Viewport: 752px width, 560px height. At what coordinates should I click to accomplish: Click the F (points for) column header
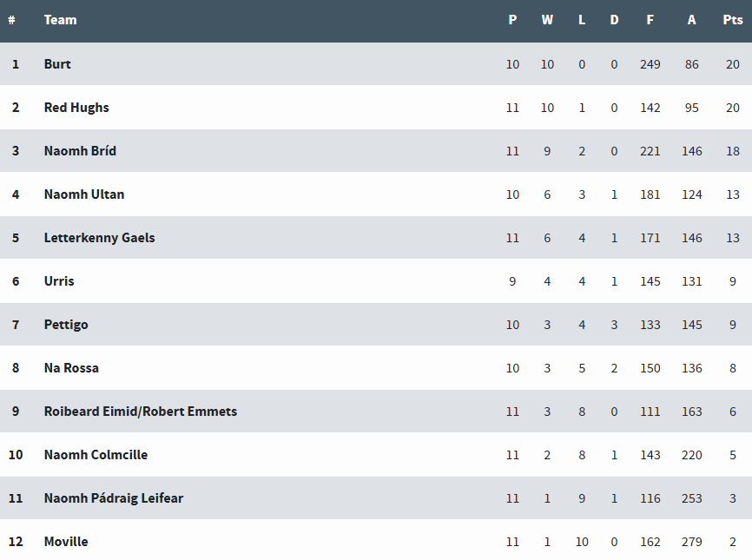tap(650, 20)
